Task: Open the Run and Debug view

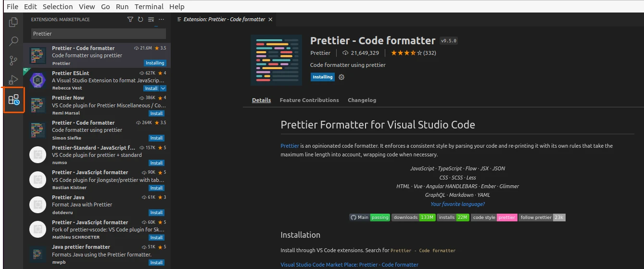Action: pyautogui.click(x=13, y=80)
